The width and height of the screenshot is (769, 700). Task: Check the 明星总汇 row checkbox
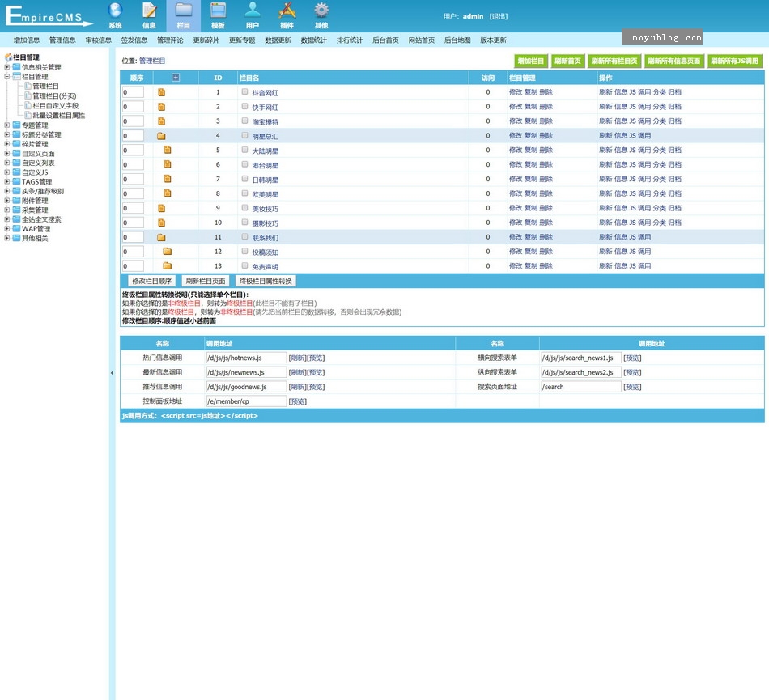coord(244,135)
